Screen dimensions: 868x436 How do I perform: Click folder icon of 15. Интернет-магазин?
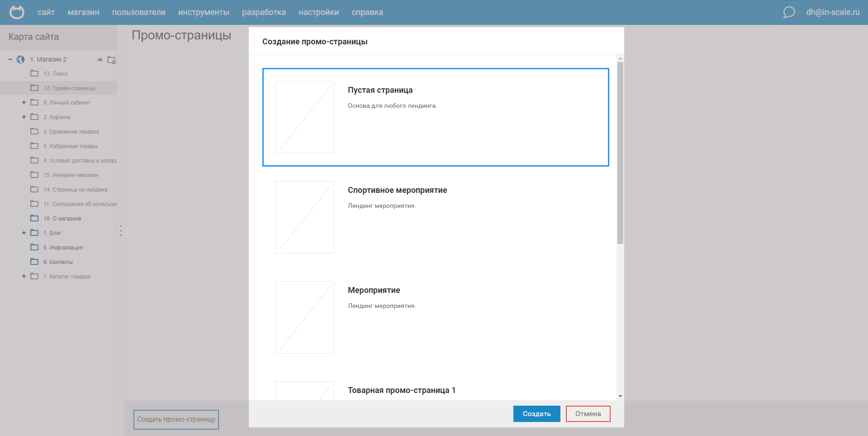(x=34, y=175)
